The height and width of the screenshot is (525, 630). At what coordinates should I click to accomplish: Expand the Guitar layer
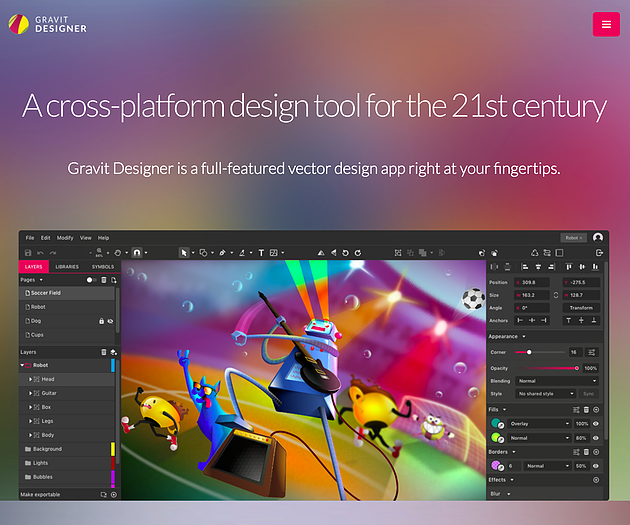tap(30, 393)
